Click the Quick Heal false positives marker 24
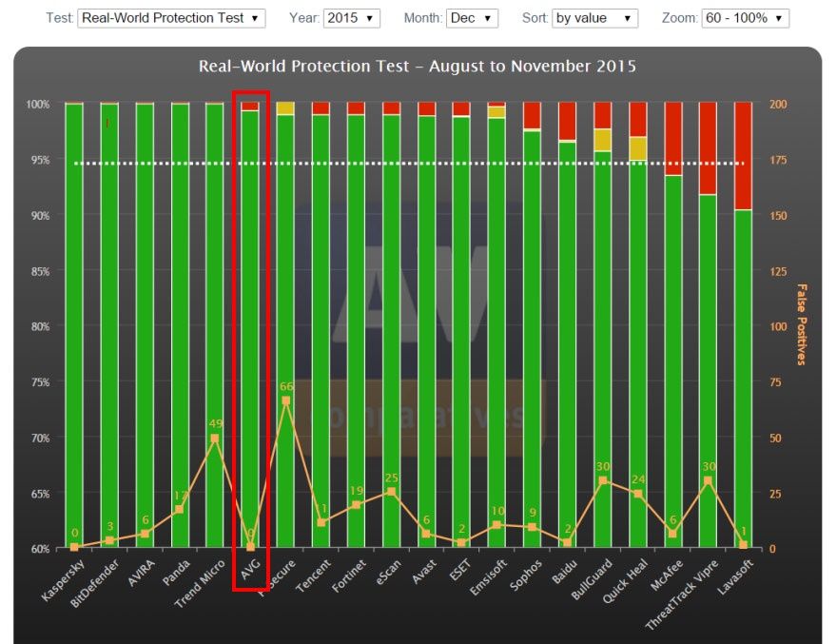Viewport: 837px width, 644px height. (638, 494)
